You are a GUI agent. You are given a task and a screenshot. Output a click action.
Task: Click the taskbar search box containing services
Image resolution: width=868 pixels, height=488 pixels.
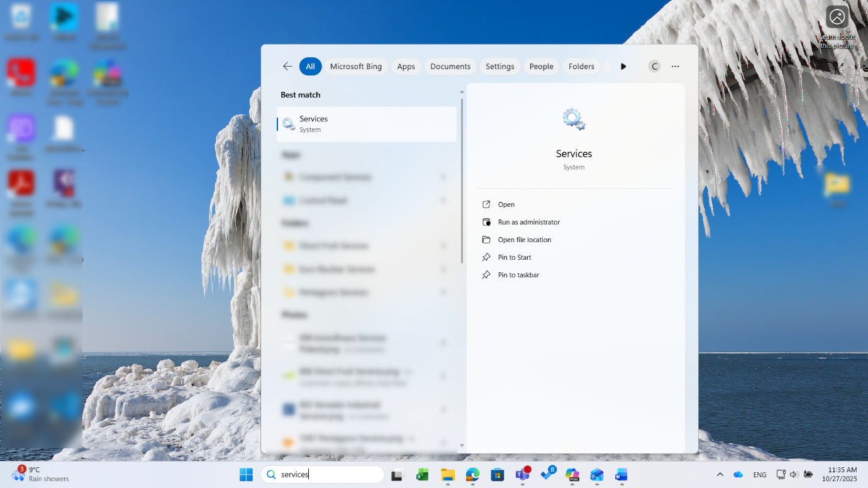click(323, 475)
